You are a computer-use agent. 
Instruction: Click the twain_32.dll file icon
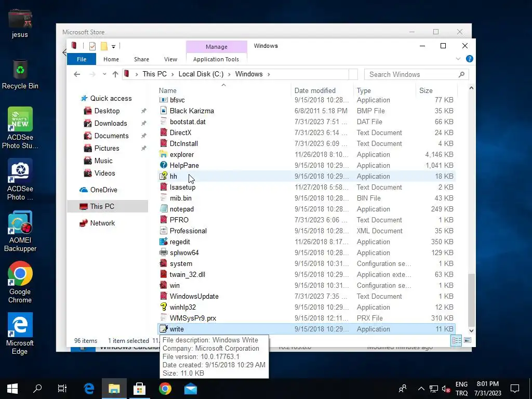click(164, 274)
